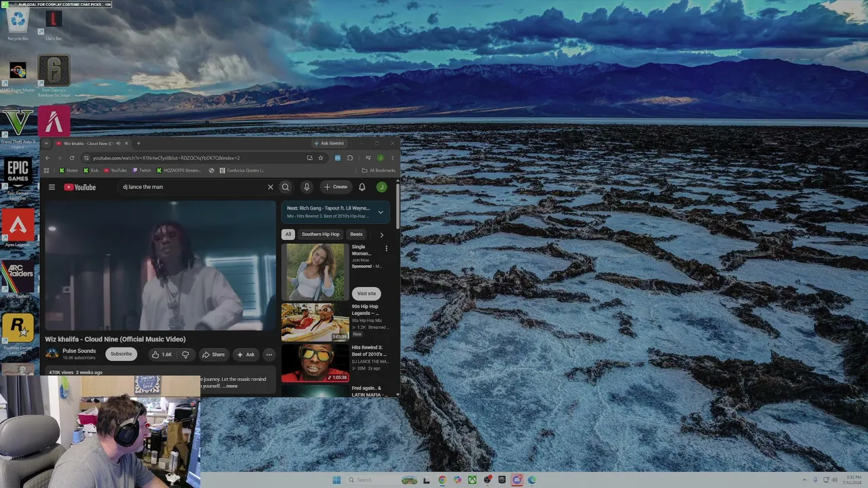Open more actions for the video
Image resolution: width=868 pixels, height=488 pixels.
(x=269, y=354)
